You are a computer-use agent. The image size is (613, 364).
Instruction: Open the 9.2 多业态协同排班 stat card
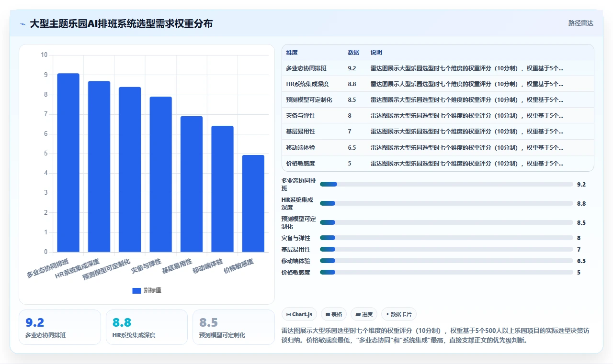click(60, 327)
